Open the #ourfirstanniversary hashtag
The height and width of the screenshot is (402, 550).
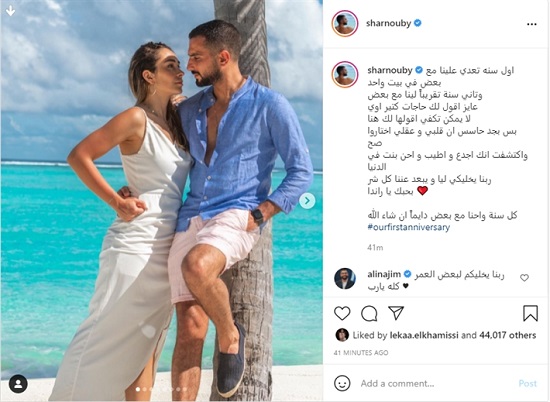[409, 227]
